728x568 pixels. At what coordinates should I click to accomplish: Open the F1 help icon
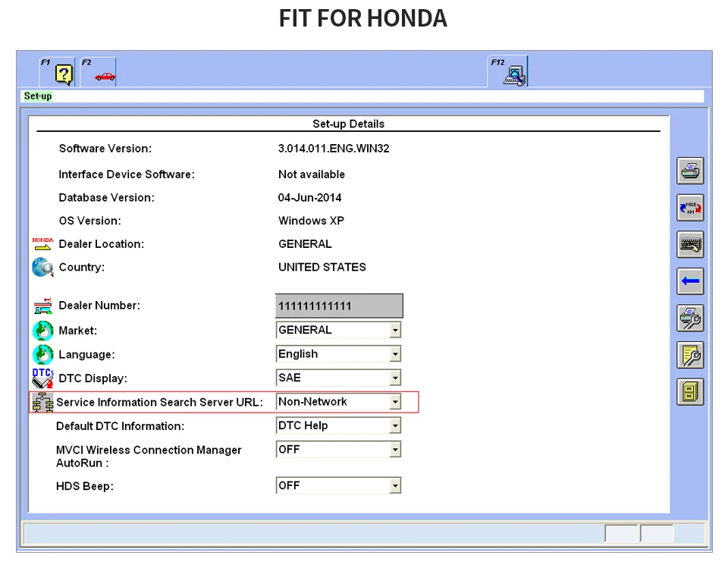tap(64, 74)
